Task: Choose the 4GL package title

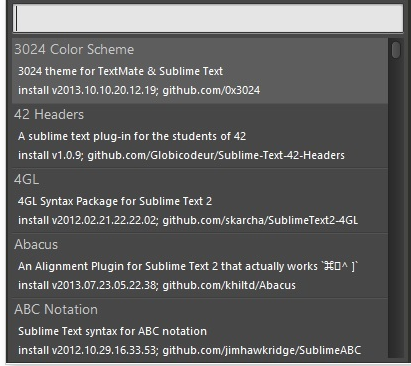Action: pyautogui.click(x=26, y=179)
